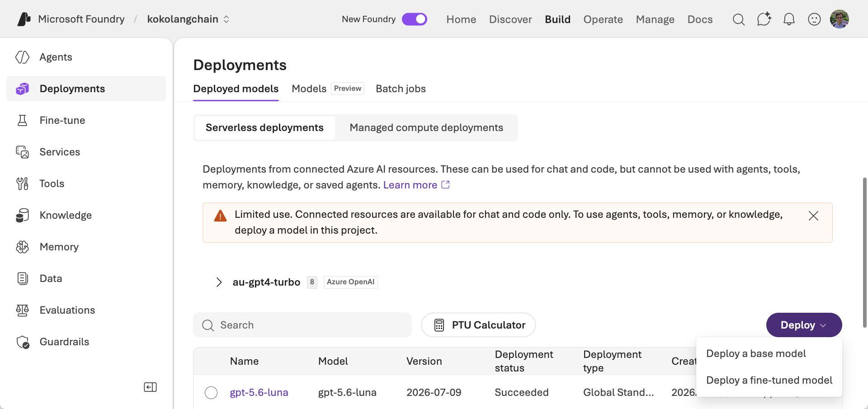Select the gpt-5.6-luna row radio button
The height and width of the screenshot is (409, 868).
coord(211,392)
